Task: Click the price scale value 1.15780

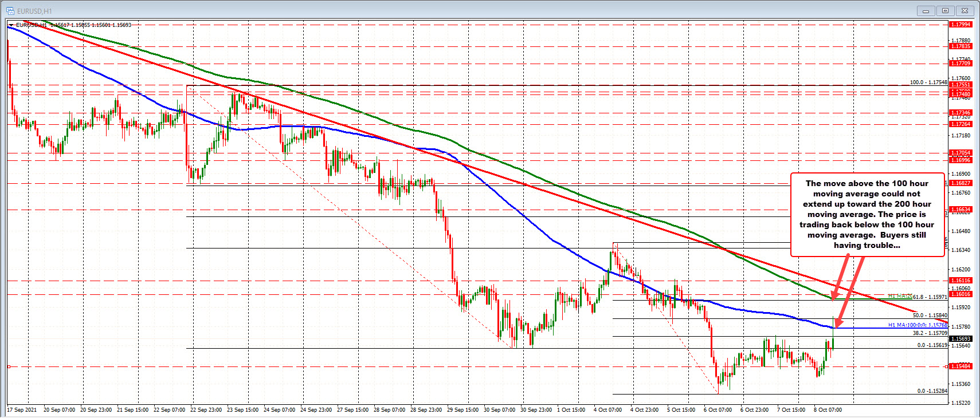Action: point(961,327)
